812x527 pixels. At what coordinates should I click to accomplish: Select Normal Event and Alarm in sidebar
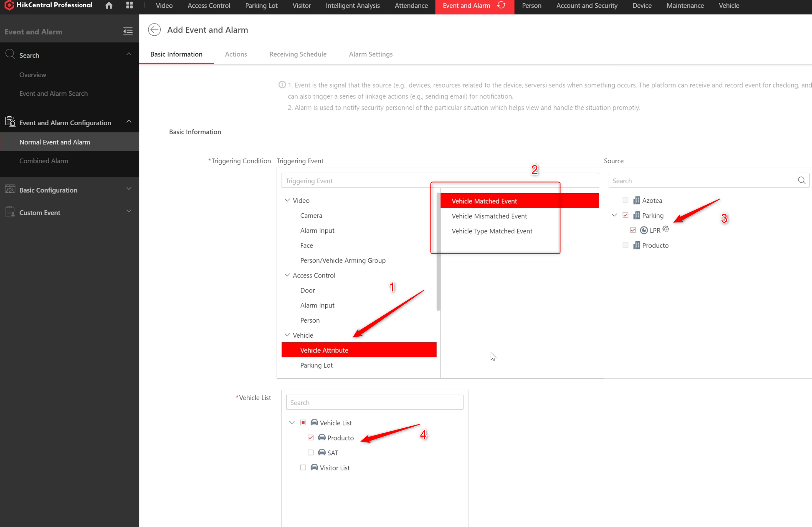69,142
